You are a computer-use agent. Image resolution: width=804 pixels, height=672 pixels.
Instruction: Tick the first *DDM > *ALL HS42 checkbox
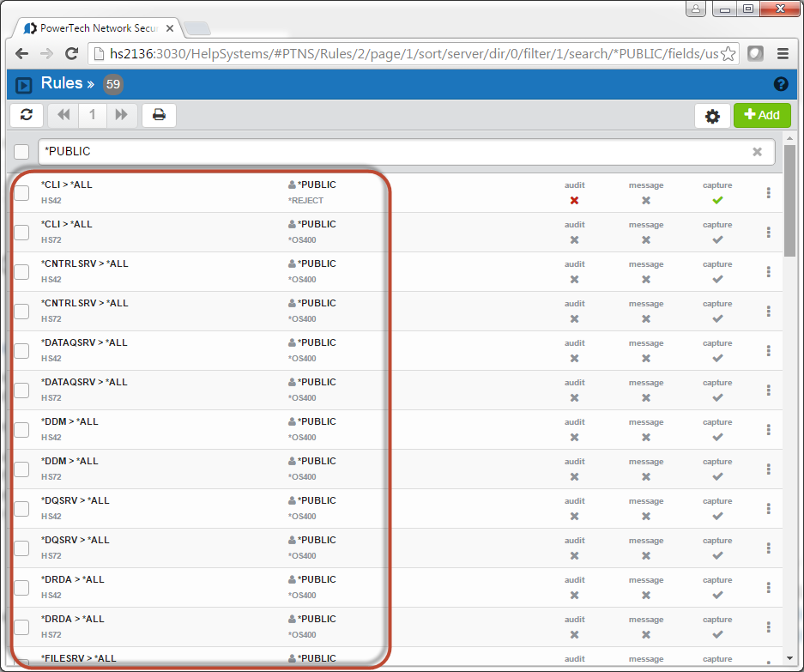21,429
